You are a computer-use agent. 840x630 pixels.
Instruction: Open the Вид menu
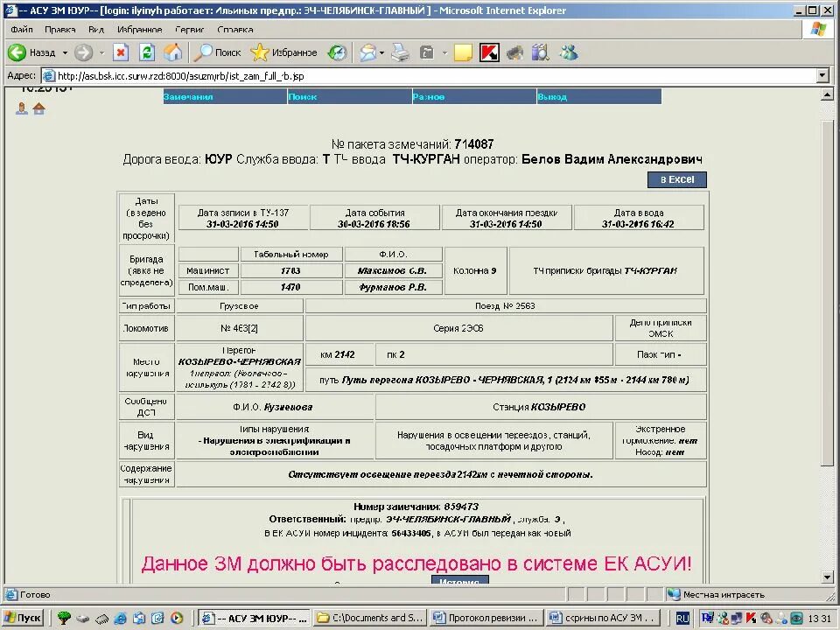pos(96,30)
